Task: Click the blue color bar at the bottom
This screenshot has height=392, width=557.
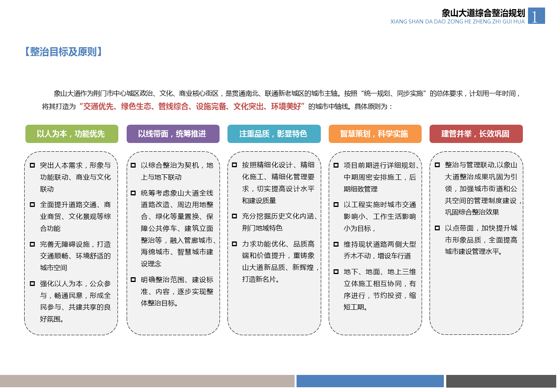Action: click(370, 381)
